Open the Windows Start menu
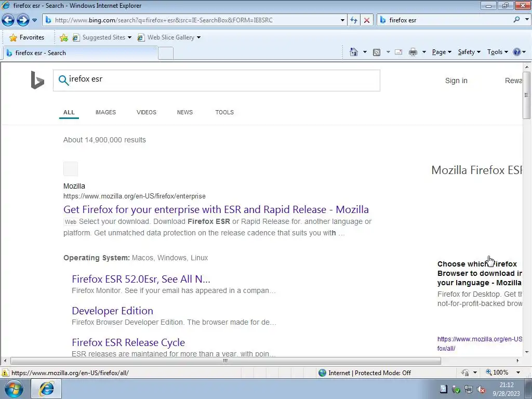 14,389
